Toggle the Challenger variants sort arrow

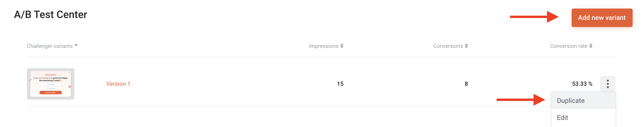[x=76, y=45]
